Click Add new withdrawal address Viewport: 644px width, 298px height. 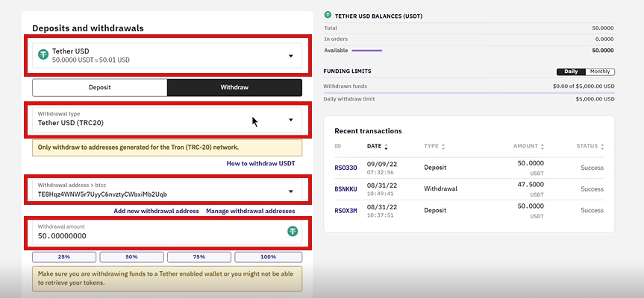[x=156, y=211]
